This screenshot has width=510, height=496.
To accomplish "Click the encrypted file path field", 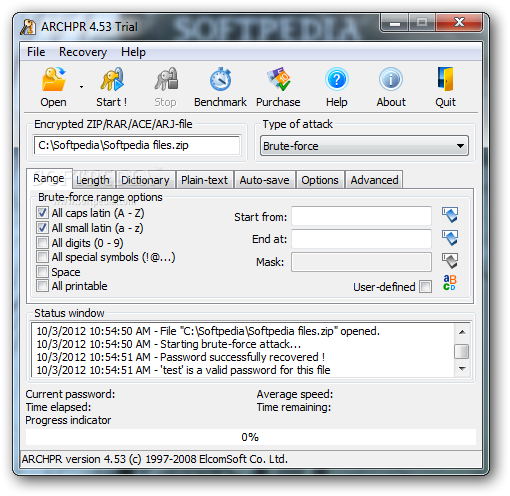I will pos(137,145).
